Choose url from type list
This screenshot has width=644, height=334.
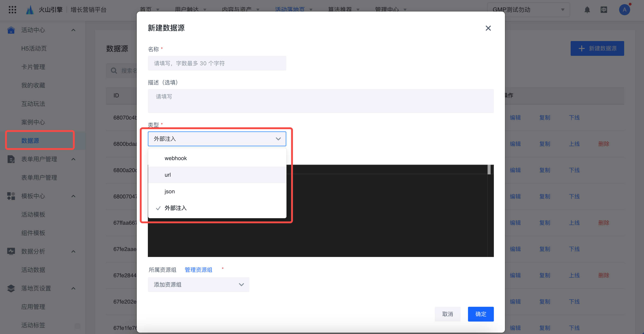167,175
